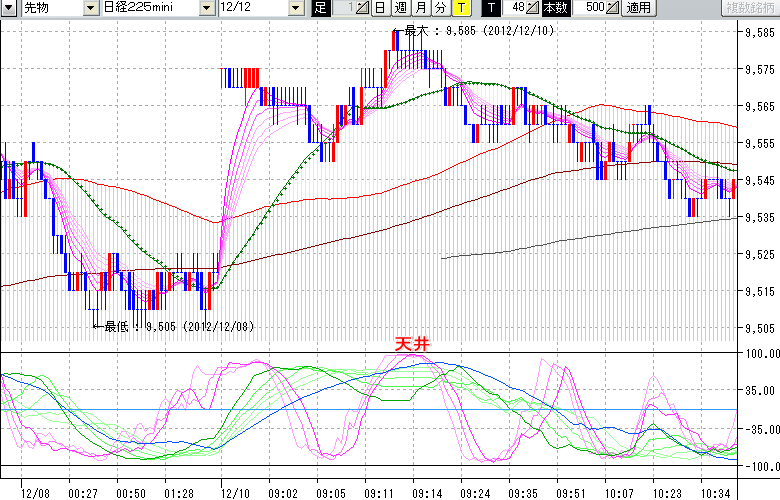Image resolution: width=780 pixels, height=500 pixels.
Task: Adjust the 本数 500 bar count spinner
Action: [x=612, y=8]
